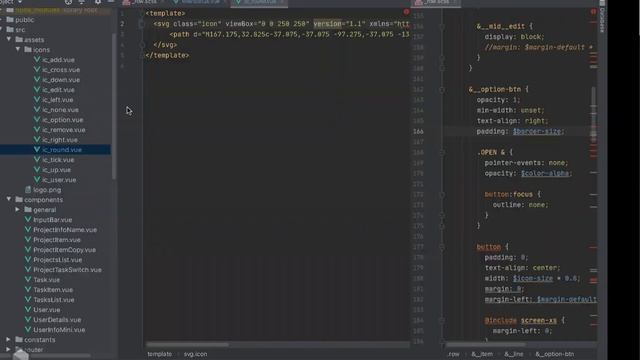Viewport: 640px width, 360px height.
Task: Expand the router folder arrow
Action: (x=9, y=349)
